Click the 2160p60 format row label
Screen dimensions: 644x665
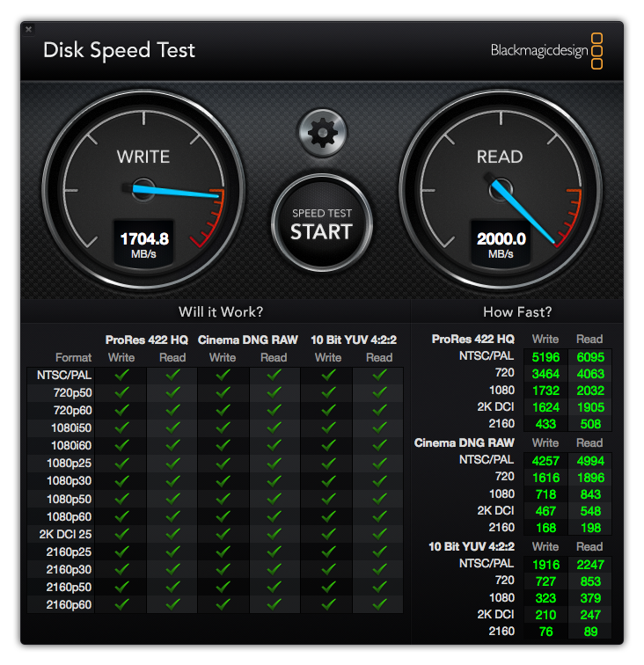[x=69, y=605]
